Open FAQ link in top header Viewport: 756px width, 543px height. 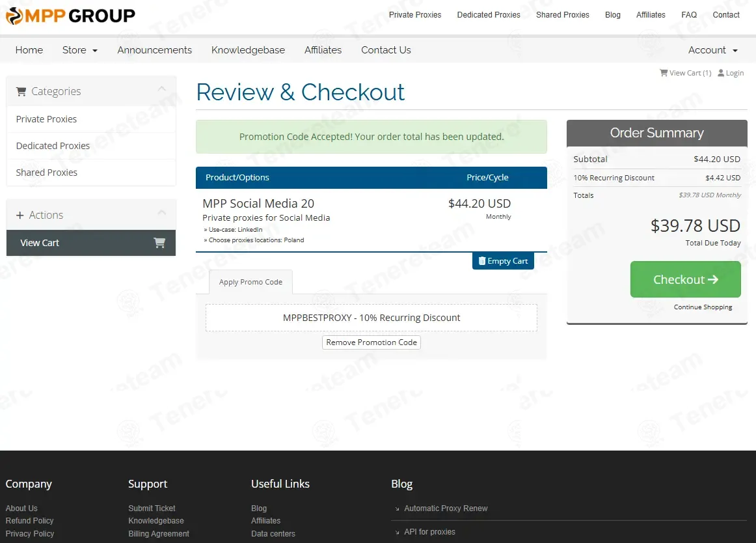click(x=689, y=15)
